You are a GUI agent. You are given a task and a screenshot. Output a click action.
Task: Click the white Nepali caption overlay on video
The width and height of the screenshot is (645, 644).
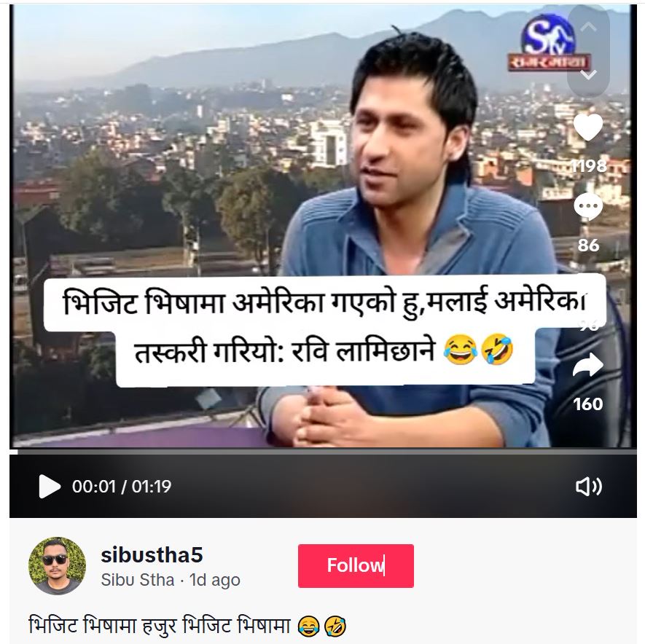coord(325,331)
